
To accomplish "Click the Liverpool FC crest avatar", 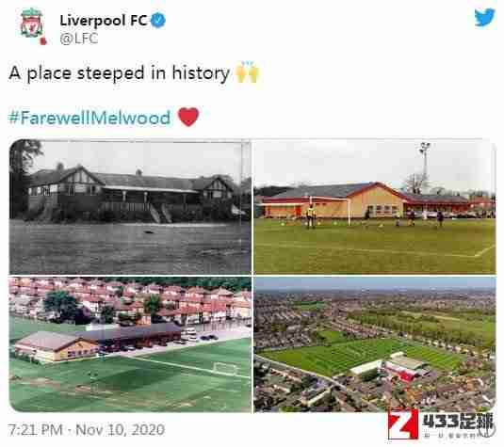I will point(33,26).
